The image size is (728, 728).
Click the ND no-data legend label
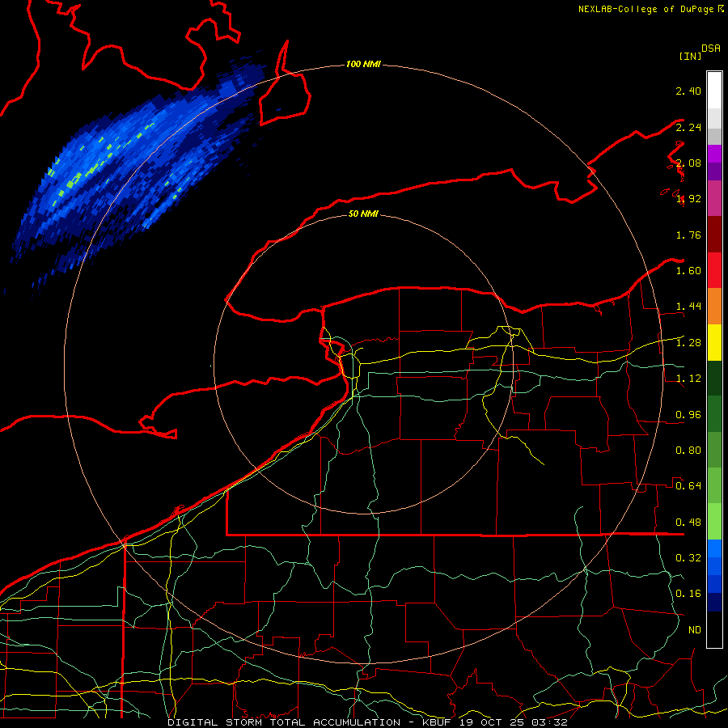pos(695,630)
